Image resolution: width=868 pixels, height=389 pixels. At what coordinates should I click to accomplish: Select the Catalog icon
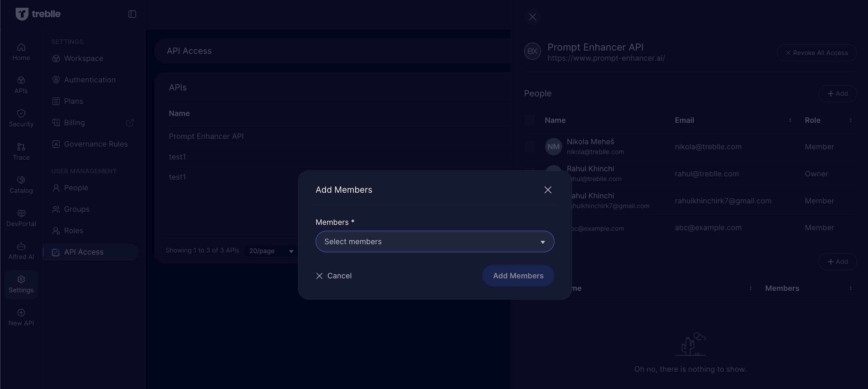(x=21, y=184)
